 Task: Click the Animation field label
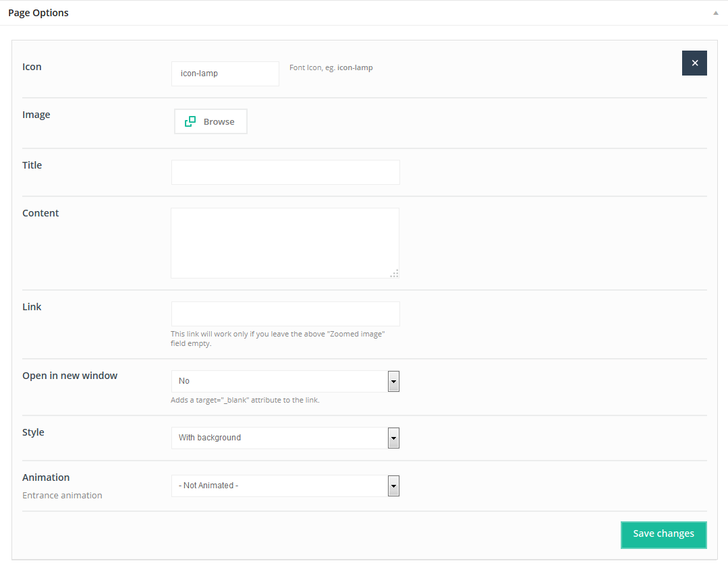click(46, 477)
